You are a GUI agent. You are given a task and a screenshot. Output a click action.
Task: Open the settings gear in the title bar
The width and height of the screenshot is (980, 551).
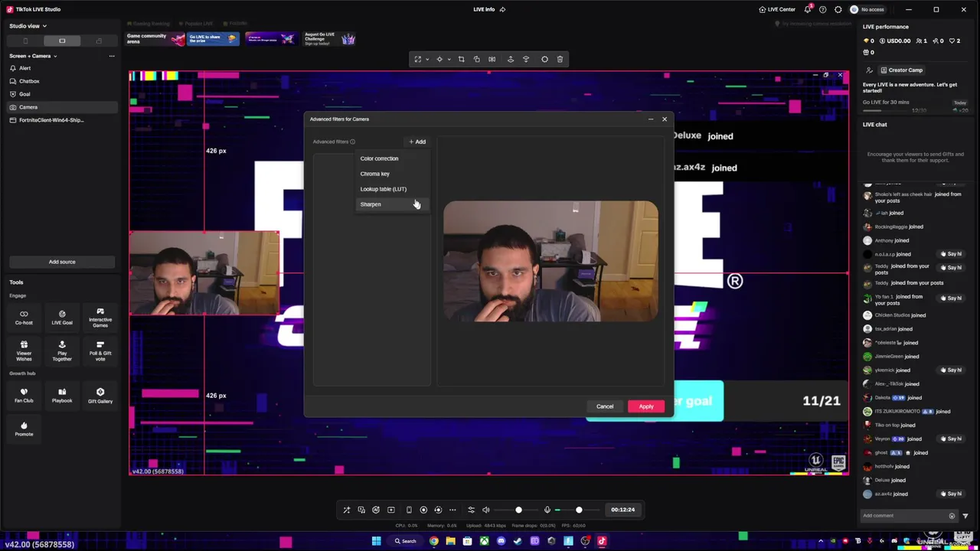(838, 9)
